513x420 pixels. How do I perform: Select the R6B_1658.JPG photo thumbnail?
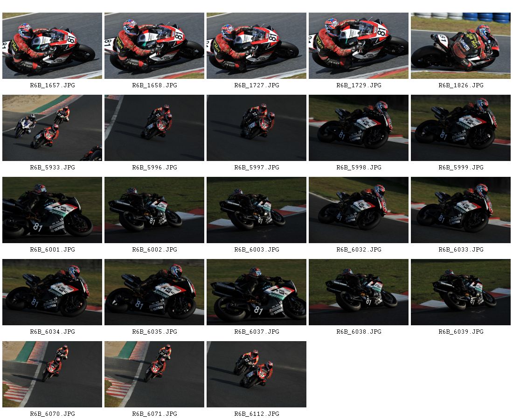tap(154, 46)
